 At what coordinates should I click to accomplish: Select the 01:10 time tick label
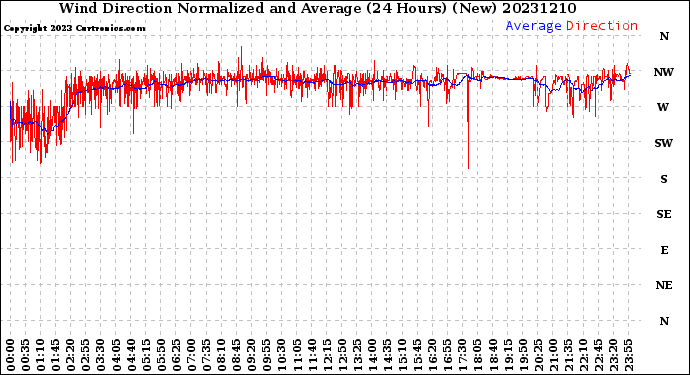tap(40, 355)
